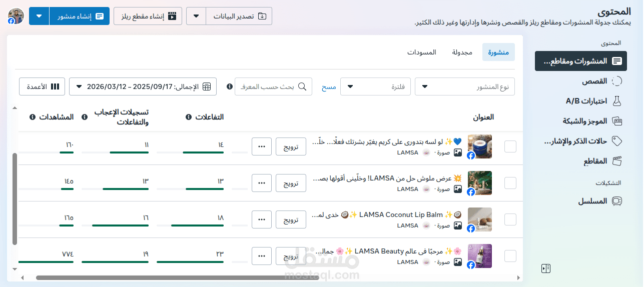Viewport: 644px width, 287px height.
Task: Click the scroll down arrow of table
Action: (x=15, y=269)
